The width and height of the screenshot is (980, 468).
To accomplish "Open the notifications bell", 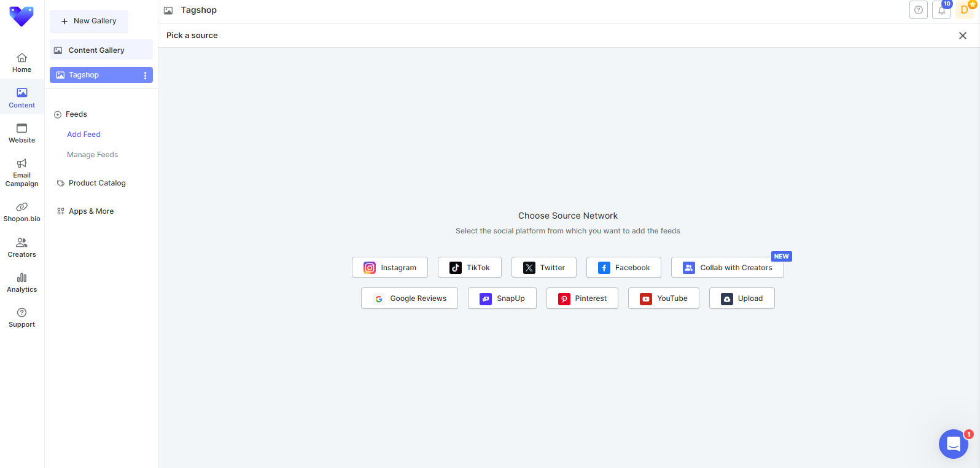I will (x=941, y=10).
